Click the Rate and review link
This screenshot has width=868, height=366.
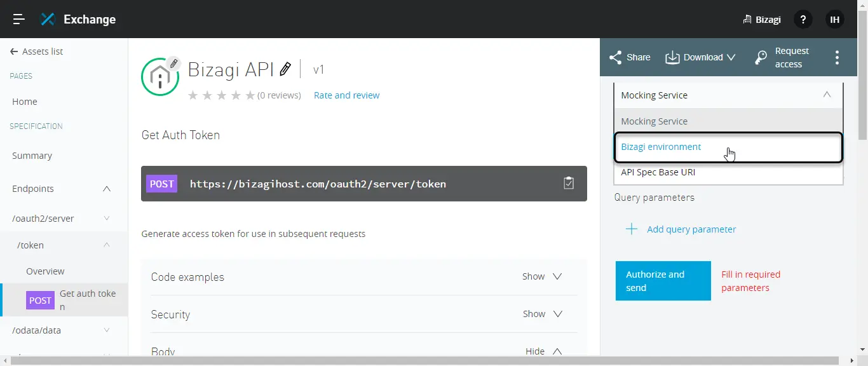(347, 95)
